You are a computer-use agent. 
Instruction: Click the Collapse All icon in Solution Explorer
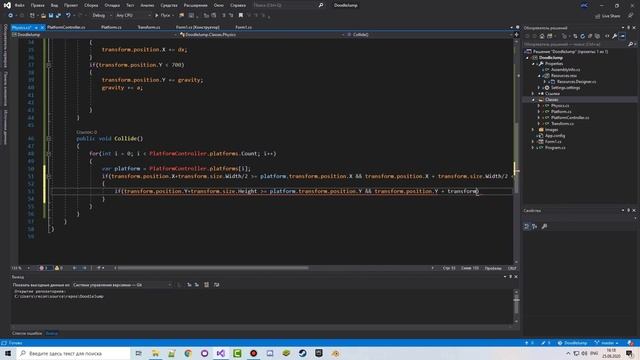590,36
